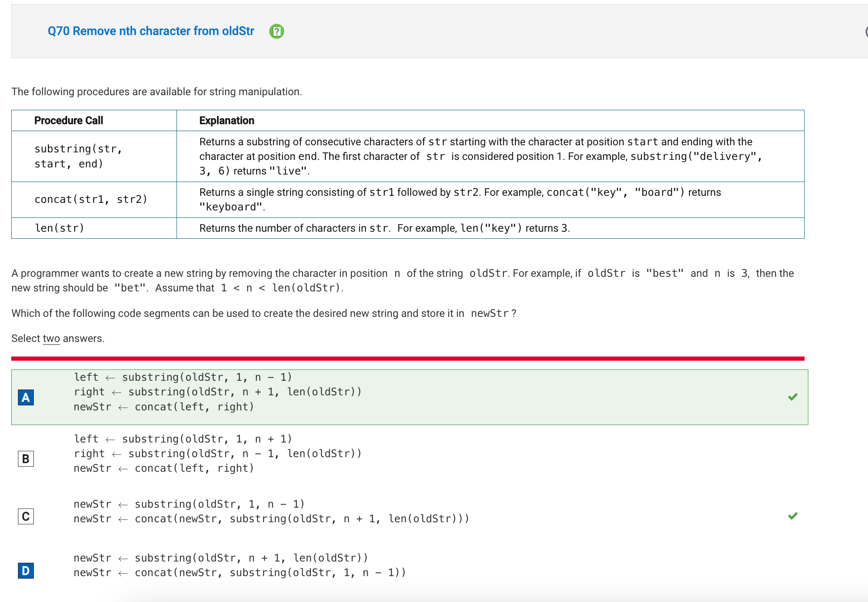Screen dimensions: 868x602
Task: Select answer choice C
Action: 26,516
